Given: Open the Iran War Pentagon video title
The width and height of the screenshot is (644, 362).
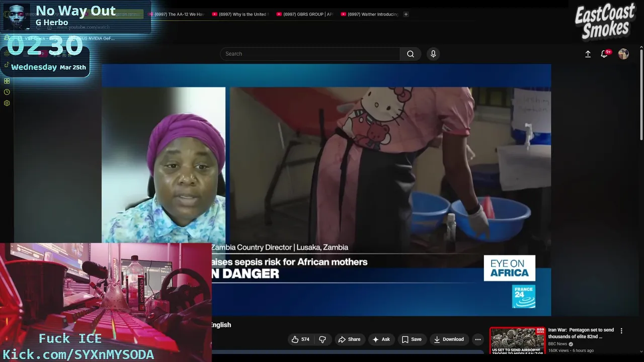Looking at the screenshot, I should [x=581, y=333].
